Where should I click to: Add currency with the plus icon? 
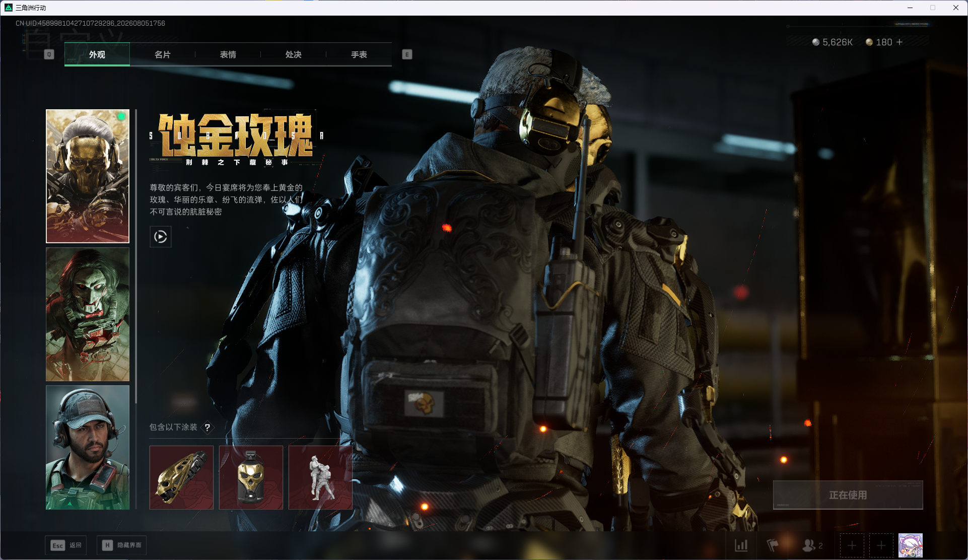[x=900, y=42]
